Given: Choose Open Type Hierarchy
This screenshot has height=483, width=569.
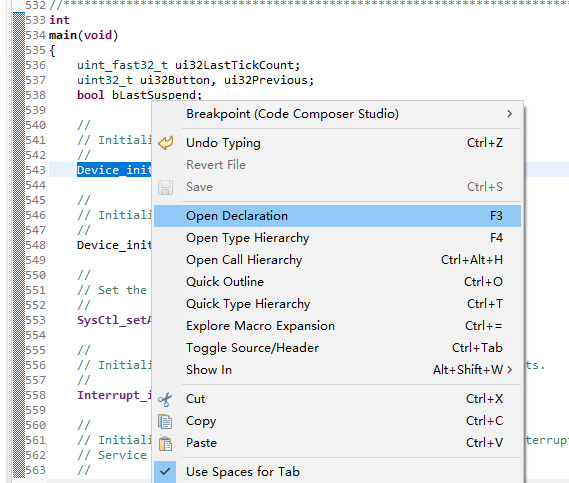Looking at the screenshot, I should pyautogui.click(x=337, y=238).
